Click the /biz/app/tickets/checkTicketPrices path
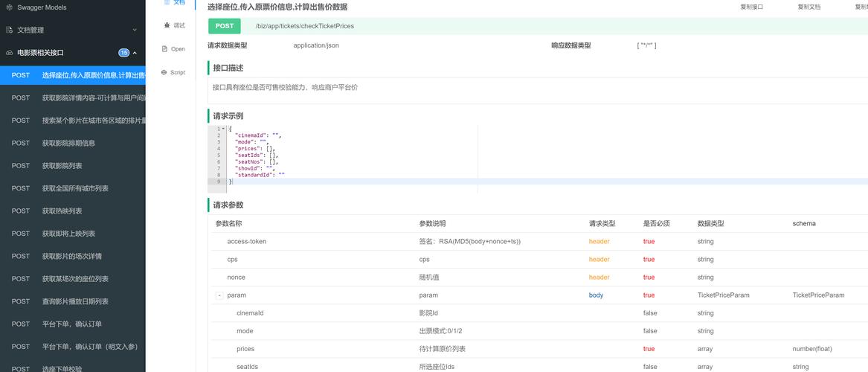 pyautogui.click(x=304, y=26)
